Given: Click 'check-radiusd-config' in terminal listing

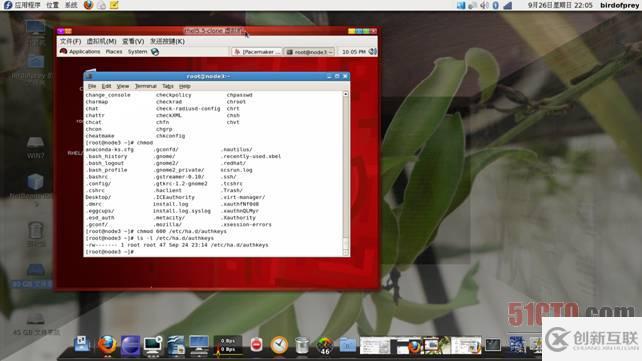Looking at the screenshot, I should 188,108.
